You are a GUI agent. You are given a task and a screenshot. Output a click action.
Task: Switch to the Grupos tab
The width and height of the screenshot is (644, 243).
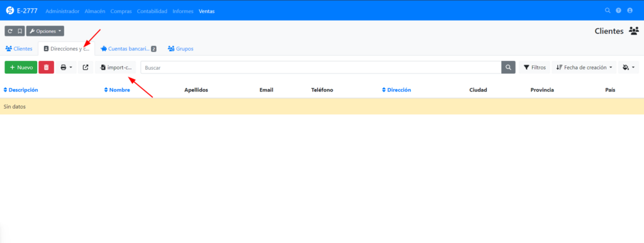[180, 49]
